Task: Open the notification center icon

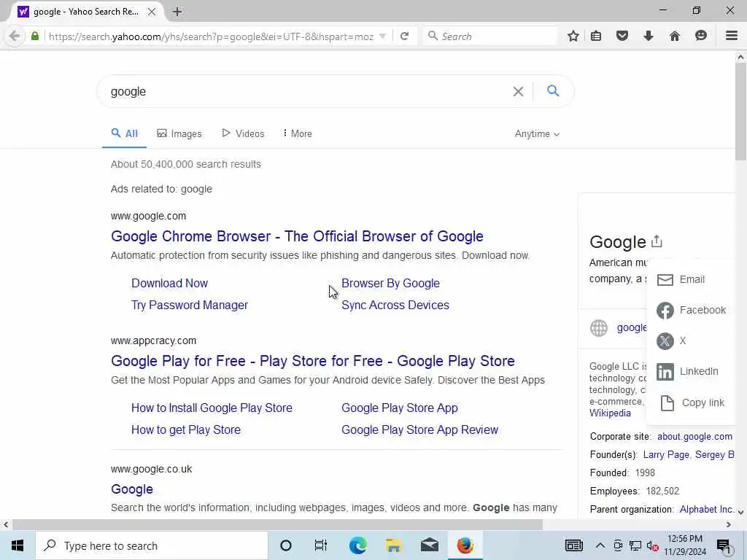Action: click(724, 546)
